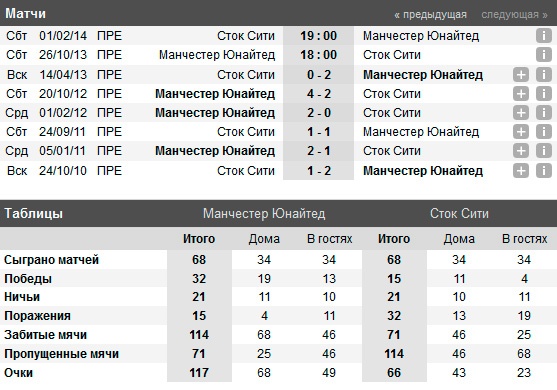The width and height of the screenshot is (557, 390).
Task: Click Сток Сити in Таблицы header
Action: point(459,213)
